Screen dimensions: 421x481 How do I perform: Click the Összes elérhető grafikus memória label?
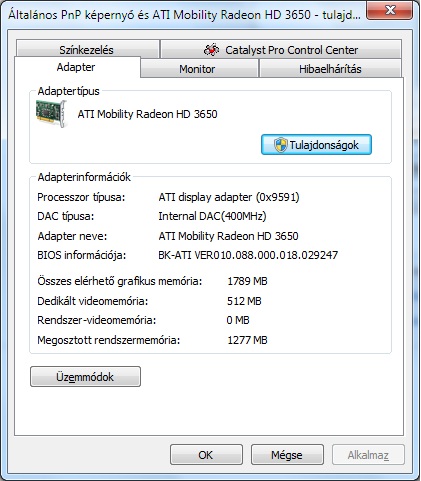click(x=120, y=281)
